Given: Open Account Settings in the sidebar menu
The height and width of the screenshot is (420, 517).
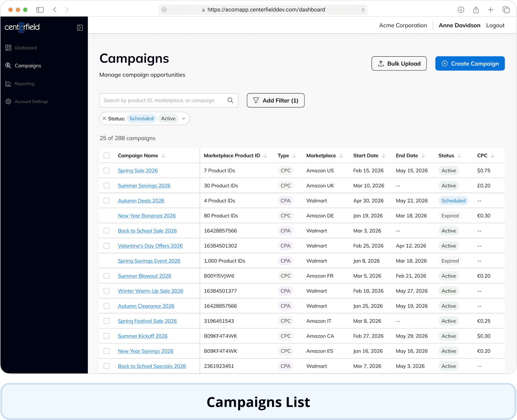Looking at the screenshot, I should (x=32, y=101).
